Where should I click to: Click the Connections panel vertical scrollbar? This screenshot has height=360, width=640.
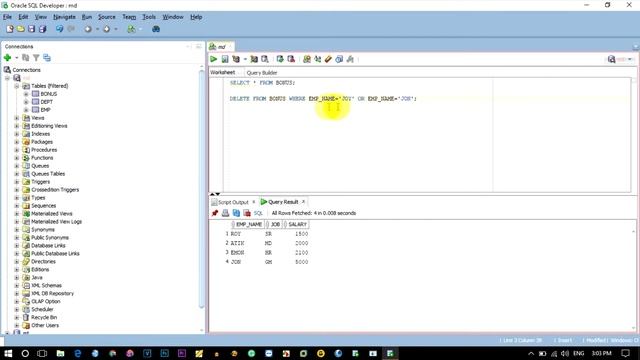(x=202, y=190)
